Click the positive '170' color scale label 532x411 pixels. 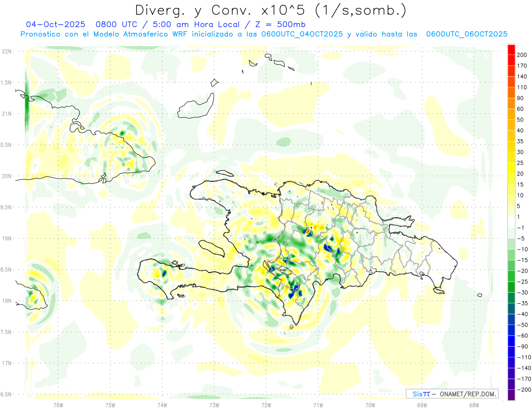522,66
